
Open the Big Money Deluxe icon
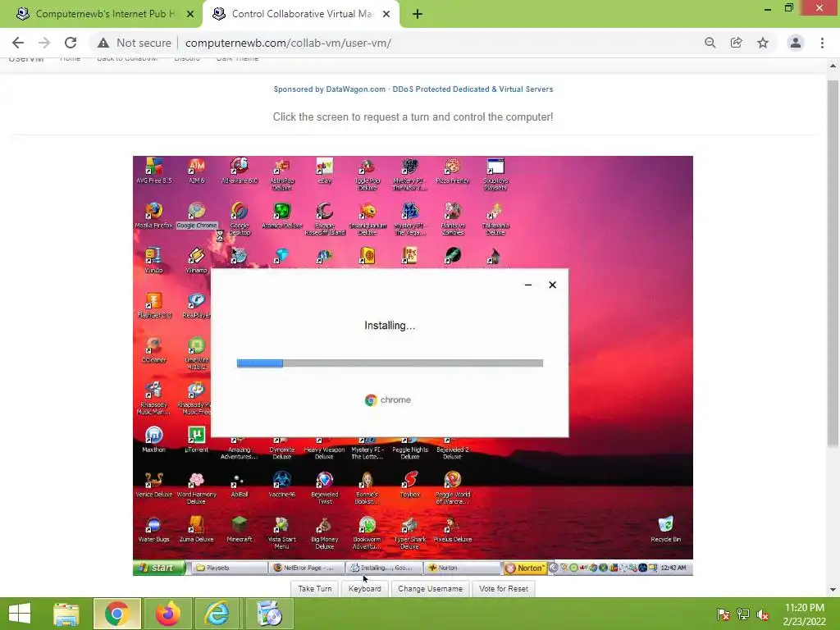325,532
